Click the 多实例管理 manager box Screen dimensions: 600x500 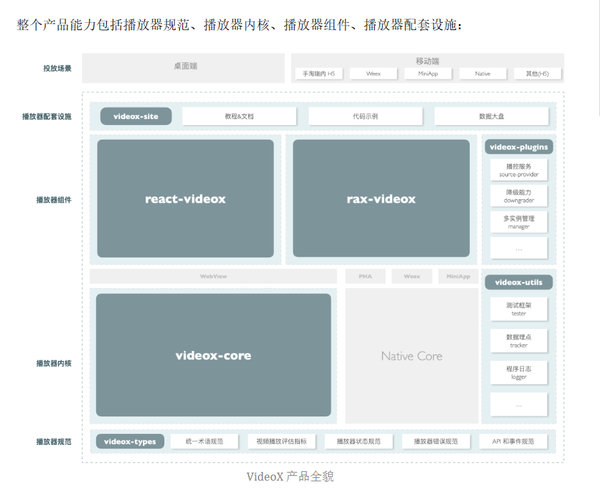519,222
